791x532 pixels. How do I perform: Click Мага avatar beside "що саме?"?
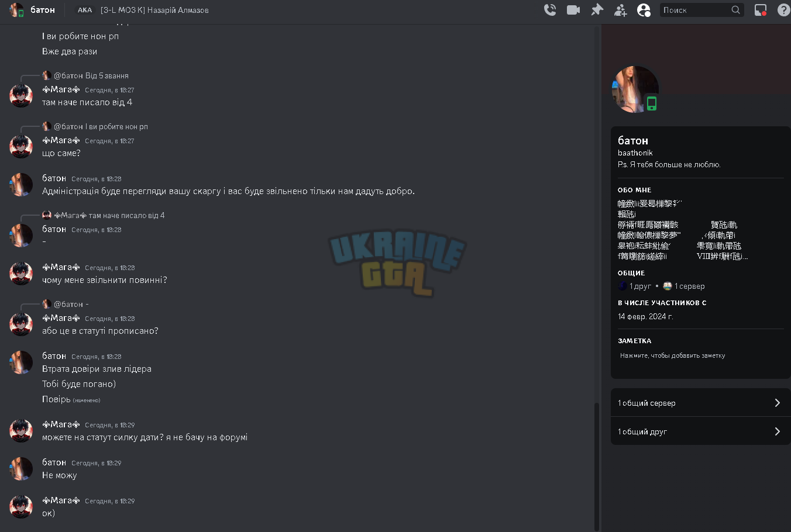21,147
